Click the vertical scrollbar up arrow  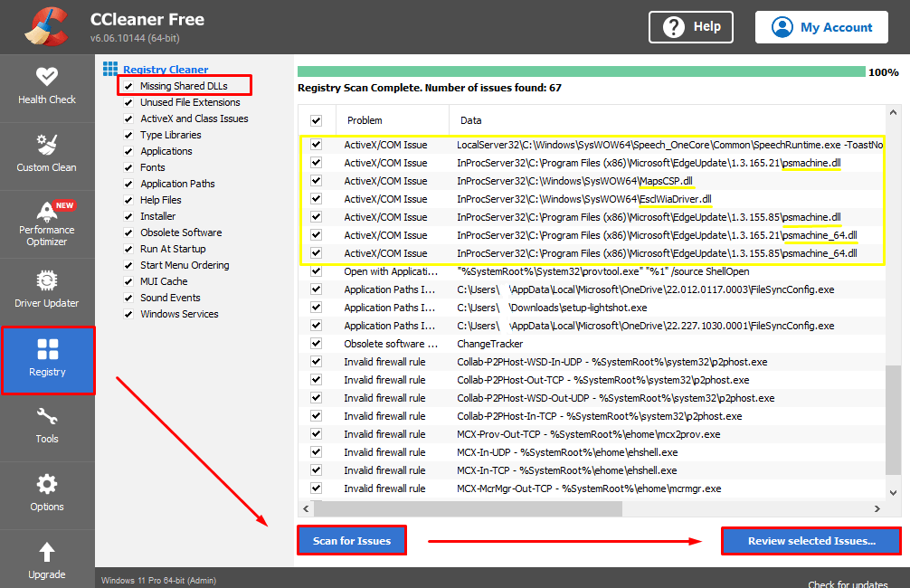pos(893,112)
